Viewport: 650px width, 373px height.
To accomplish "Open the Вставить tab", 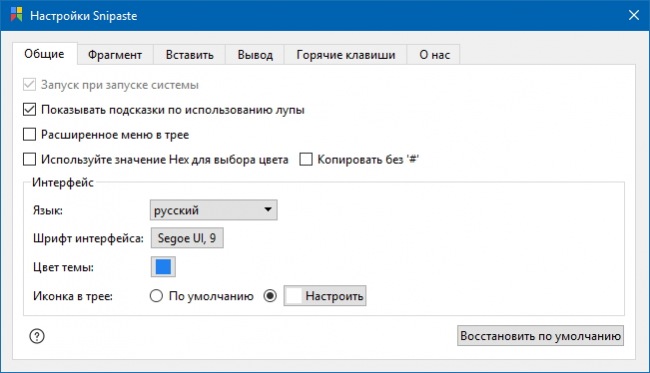I will pyautogui.click(x=189, y=55).
